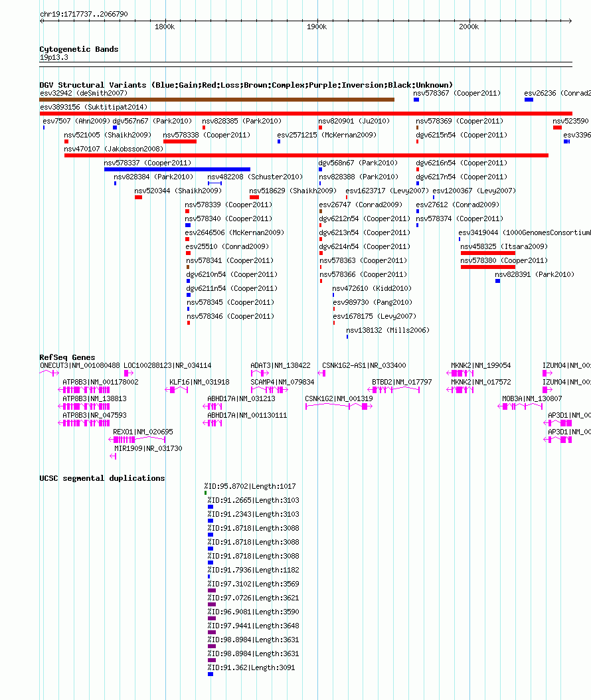591x700 pixels.
Task: Open ADAT3|NM_138422 gene label
Action: (280, 365)
